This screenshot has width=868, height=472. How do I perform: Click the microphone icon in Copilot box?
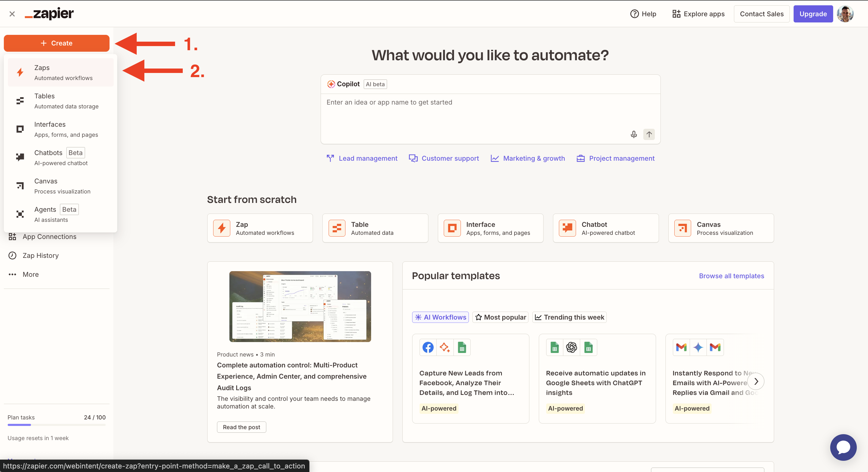[634, 134]
